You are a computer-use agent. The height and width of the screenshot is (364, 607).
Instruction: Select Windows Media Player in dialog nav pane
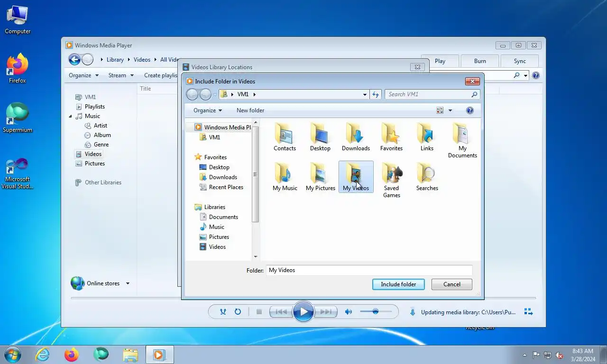[222, 127]
